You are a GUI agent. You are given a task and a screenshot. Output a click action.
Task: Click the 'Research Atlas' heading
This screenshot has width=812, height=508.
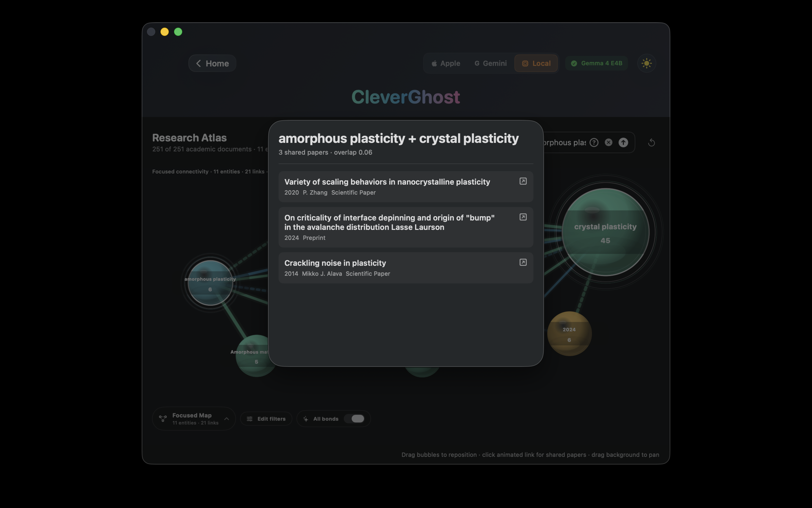(189, 137)
